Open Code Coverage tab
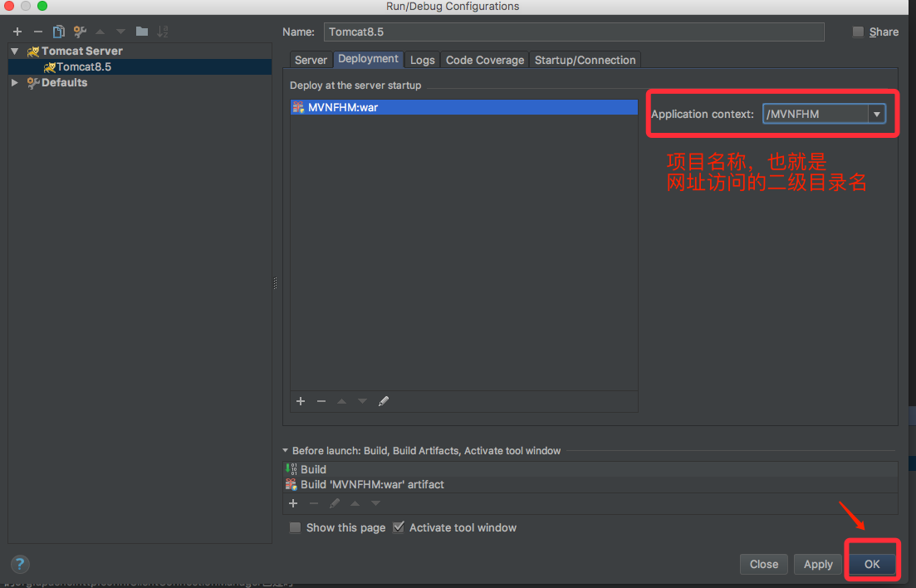The image size is (916, 588). [485, 60]
